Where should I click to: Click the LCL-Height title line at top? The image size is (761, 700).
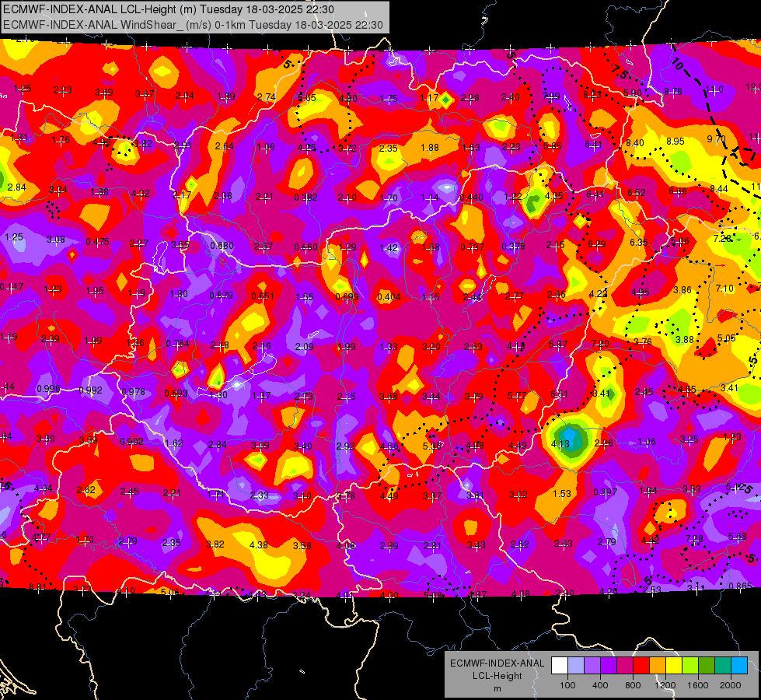click(169, 9)
